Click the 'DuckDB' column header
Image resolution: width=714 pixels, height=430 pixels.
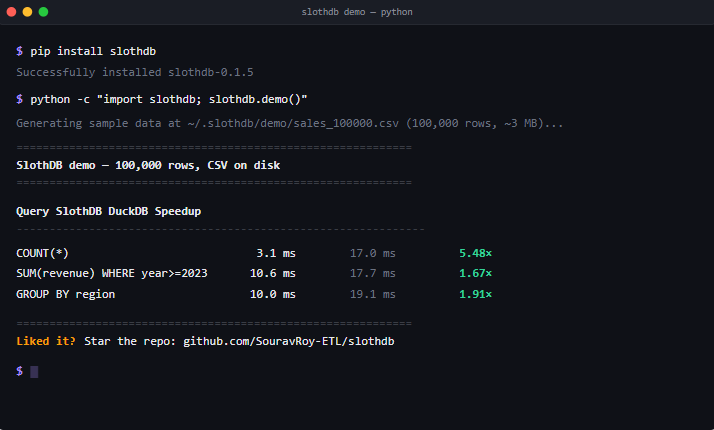point(128,211)
